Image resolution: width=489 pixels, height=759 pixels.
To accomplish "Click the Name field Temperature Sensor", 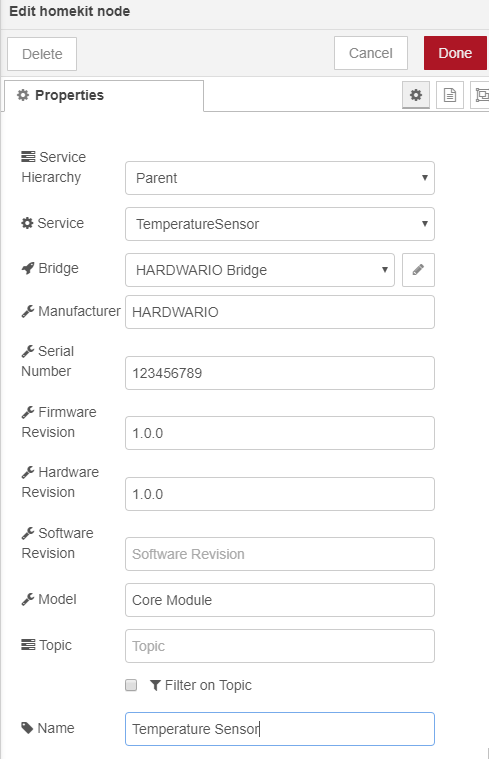I will pyautogui.click(x=280, y=729).
